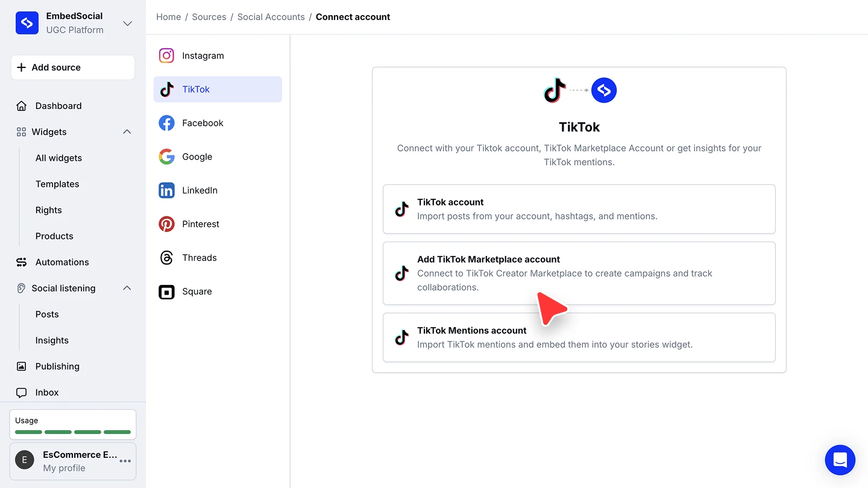Click the Google logo icon
The height and width of the screenshot is (488, 868).
coord(166,157)
